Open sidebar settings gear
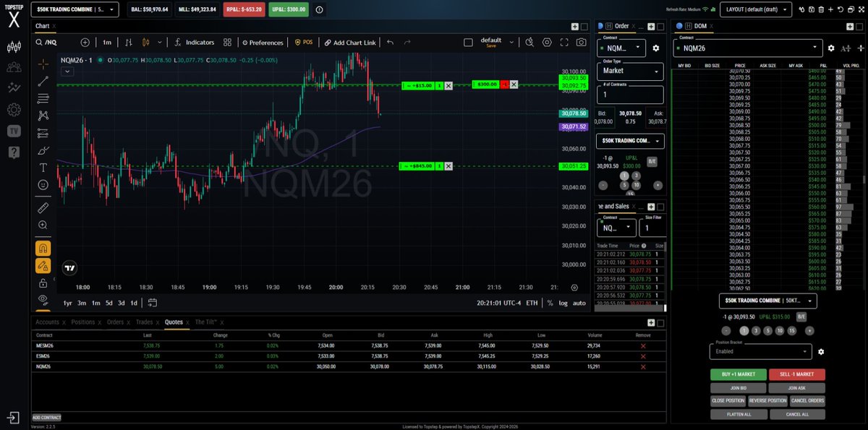 [x=13, y=110]
